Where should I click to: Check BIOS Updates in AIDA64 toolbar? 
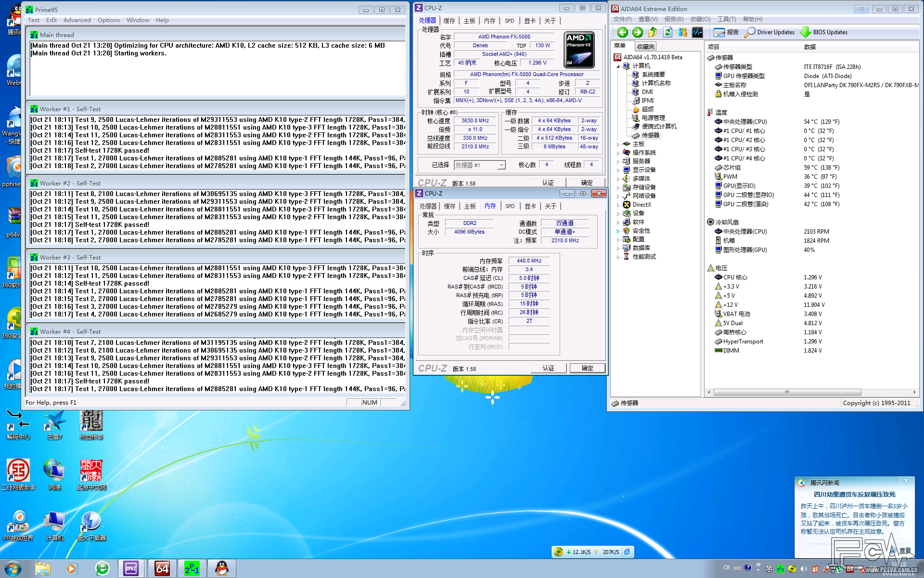[x=824, y=32]
